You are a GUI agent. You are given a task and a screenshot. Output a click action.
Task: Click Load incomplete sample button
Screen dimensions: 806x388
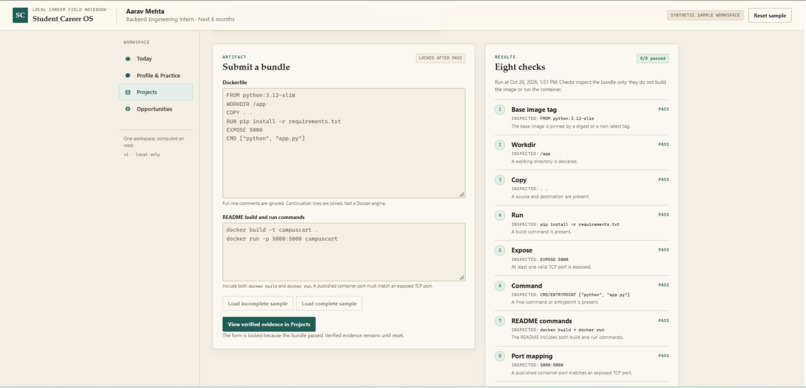[258, 303]
